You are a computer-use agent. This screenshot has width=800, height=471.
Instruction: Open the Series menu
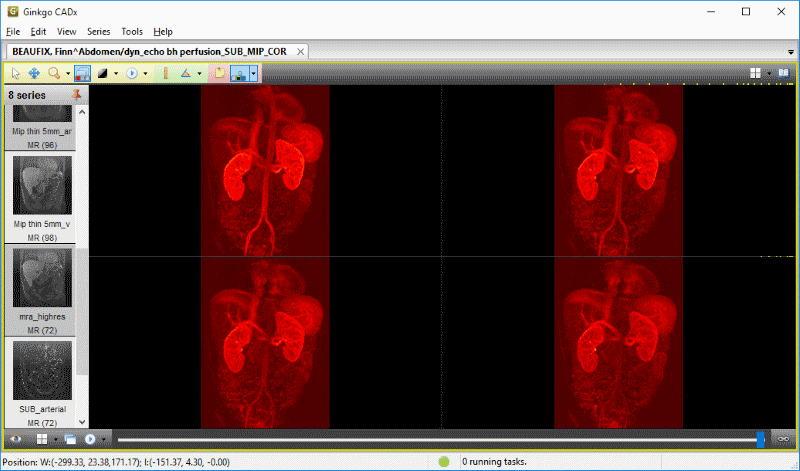98,32
